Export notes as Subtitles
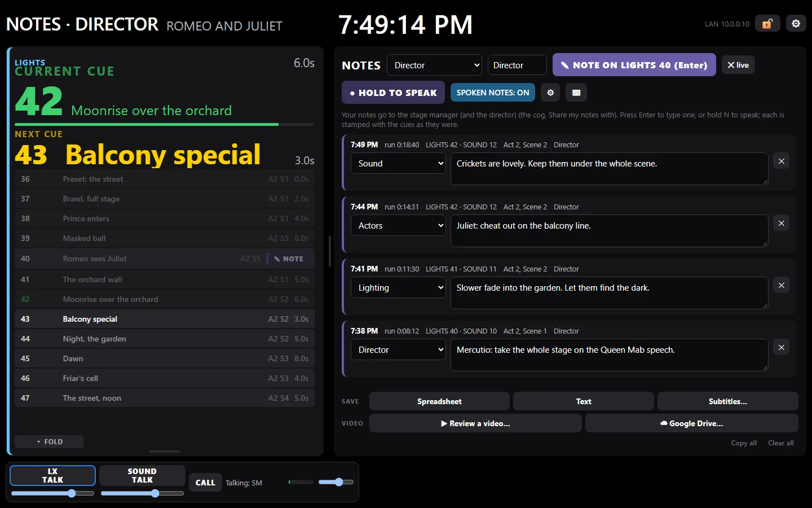812x508 pixels. [728, 401]
